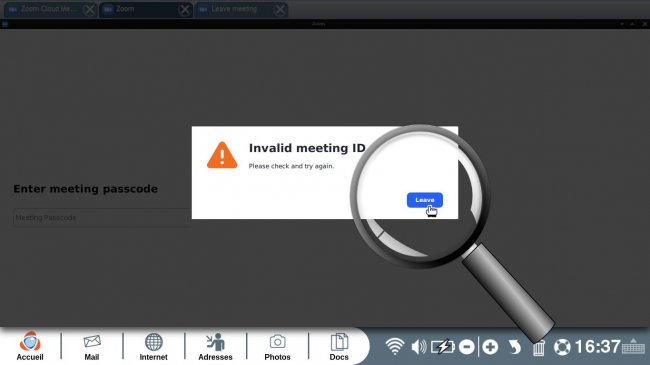Image resolution: width=650 pixels, height=365 pixels.
Task: Click the orange warning triangle icon
Action: 222,155
